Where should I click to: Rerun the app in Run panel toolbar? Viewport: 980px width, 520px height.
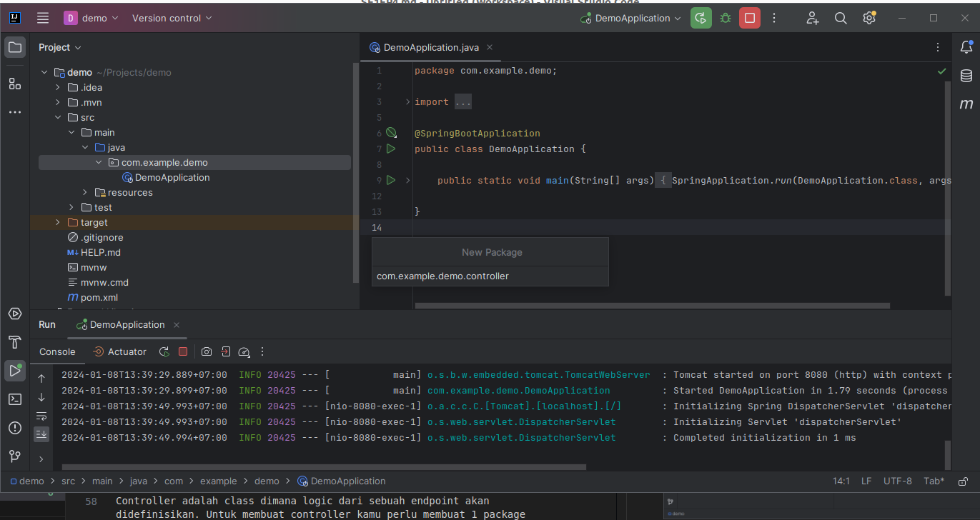pos(164,351)
